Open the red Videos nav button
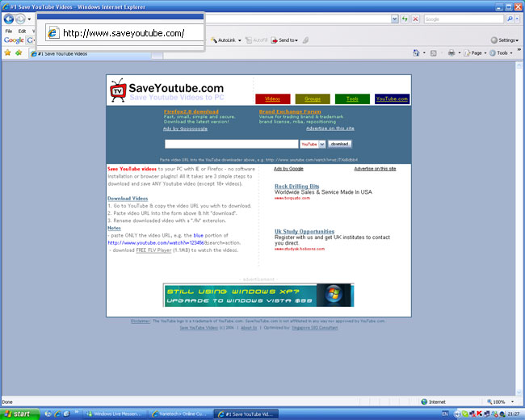Viewport: 525px width, 420px height. pos(272,99)
